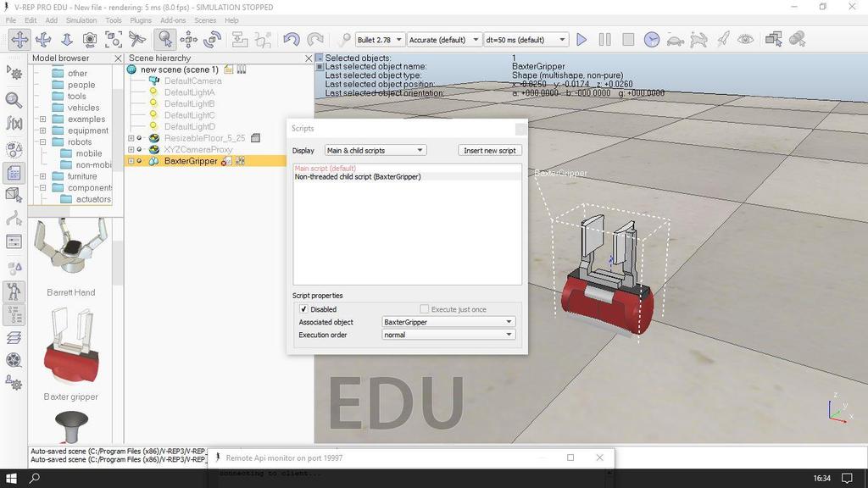Viewport: 868px width, 488px height.
Task: Start the simulation with the play button
Action: pos(581,39)
